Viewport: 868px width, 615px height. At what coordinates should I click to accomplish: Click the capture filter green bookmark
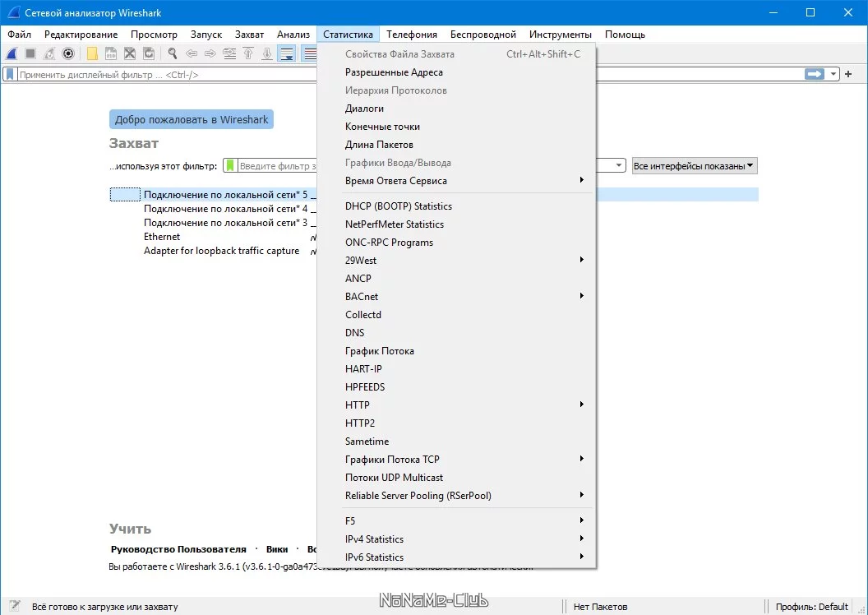230,165
